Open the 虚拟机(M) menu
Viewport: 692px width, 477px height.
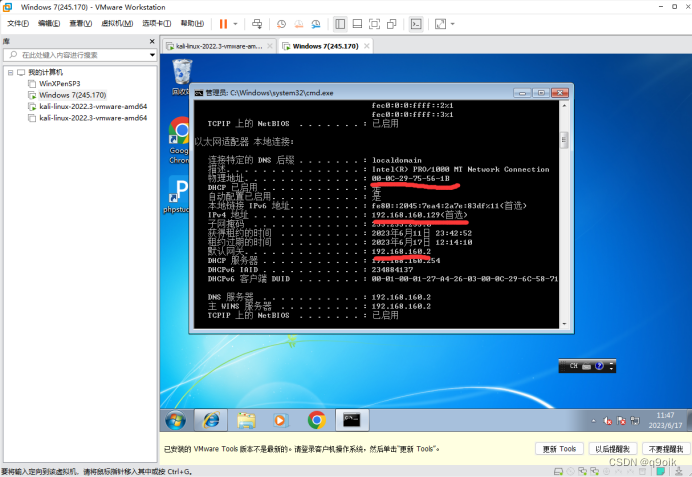click(x=117, y=23)
